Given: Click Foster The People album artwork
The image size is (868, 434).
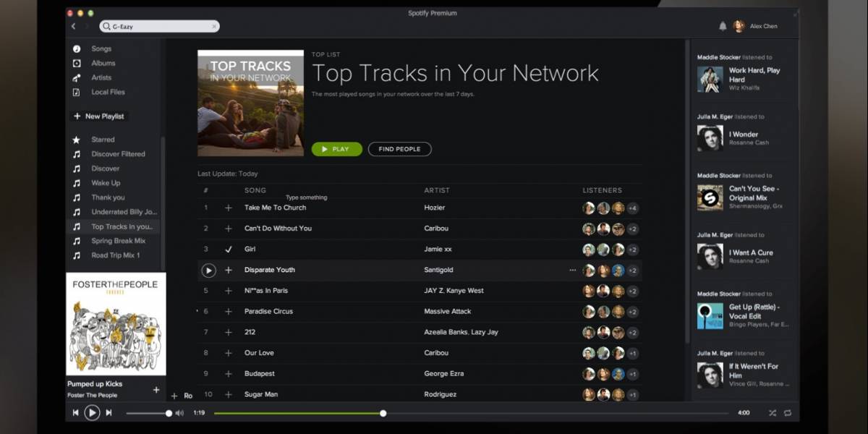Looking at the screenshot, I should pos(116,324).
